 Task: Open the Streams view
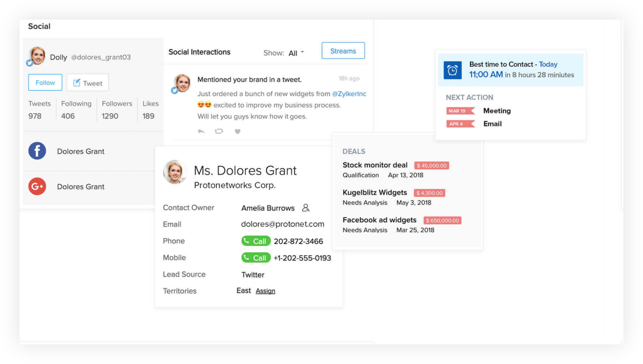click(x=343, y=51)
